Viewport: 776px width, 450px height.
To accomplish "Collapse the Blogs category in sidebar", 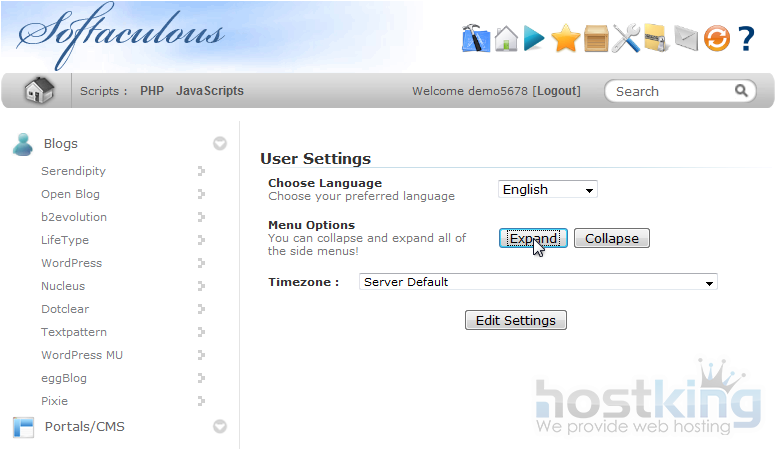I will (x=220, y=144).
